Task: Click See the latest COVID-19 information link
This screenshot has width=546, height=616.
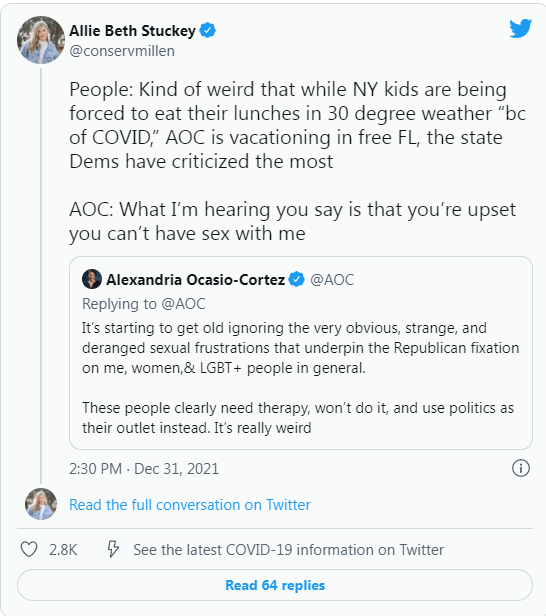Action: (x=288, y=550)
